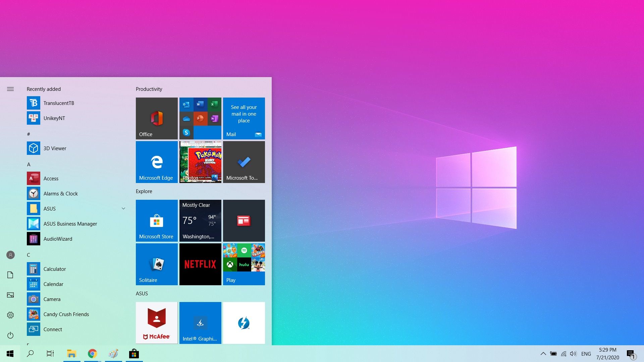Close Start via the Windows button
Viewport: 644px width, 362px height.
[x=10, y=354]
